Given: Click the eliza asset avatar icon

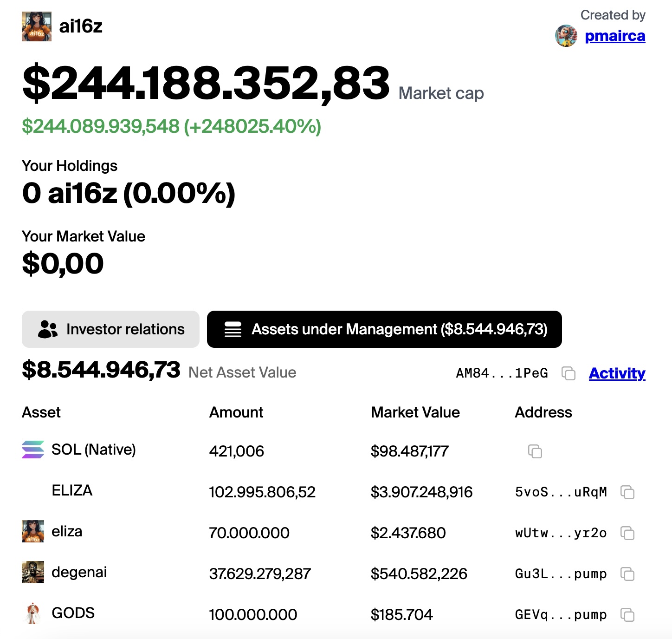Looking at the screenshot, I should point(33,531).
